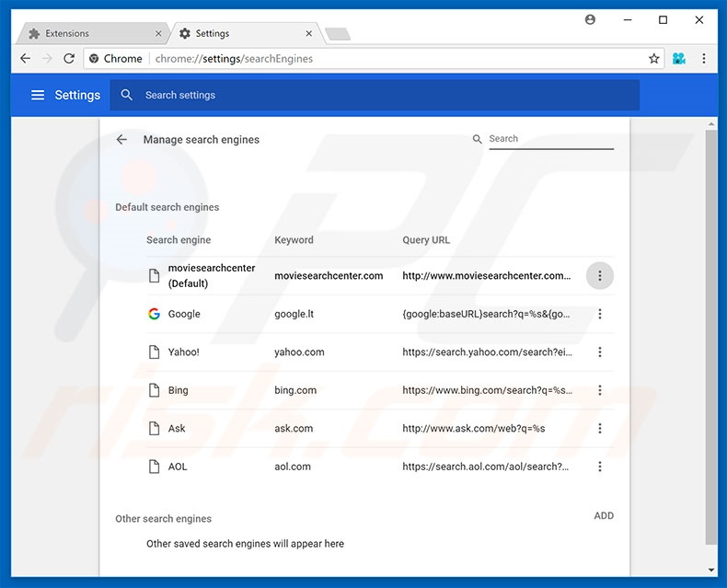Open Chrome's three-dot customize menu
Screen dimensions: 727x588
click(x=704, y=58)
